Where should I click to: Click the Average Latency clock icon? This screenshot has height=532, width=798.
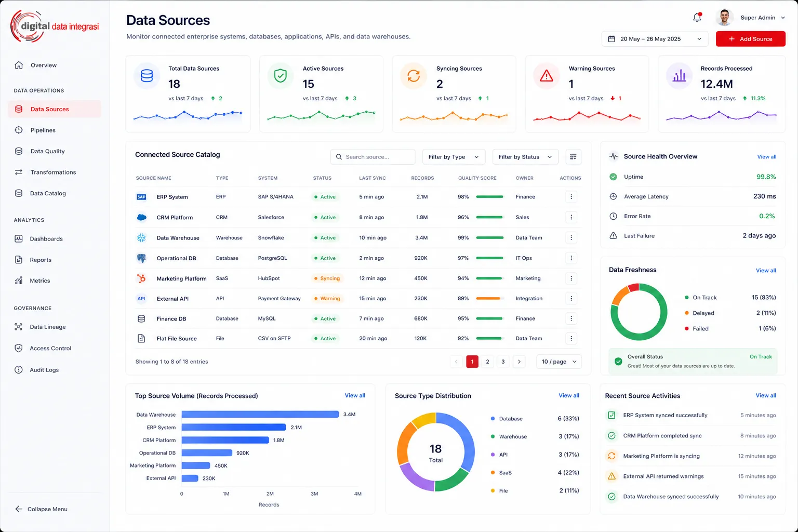(x=613, y=196)
